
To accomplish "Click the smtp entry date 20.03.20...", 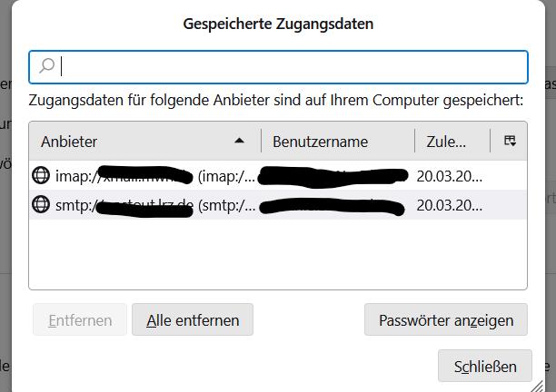I will tap(450, 205).
